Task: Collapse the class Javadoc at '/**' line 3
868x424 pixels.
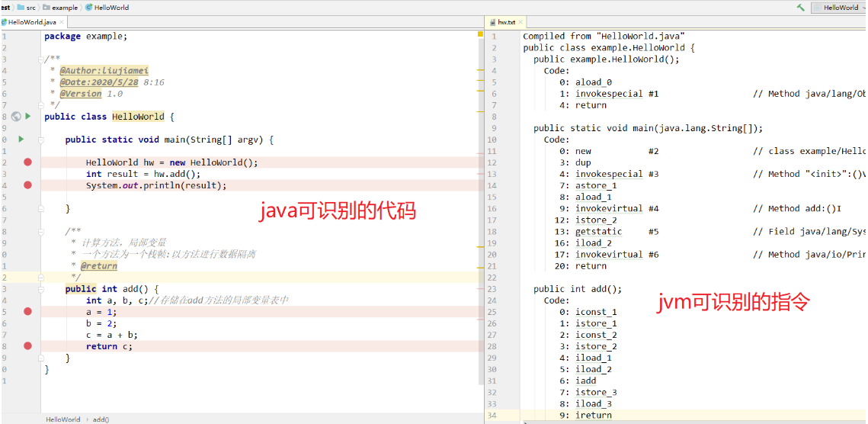Action: coord(41,59)
